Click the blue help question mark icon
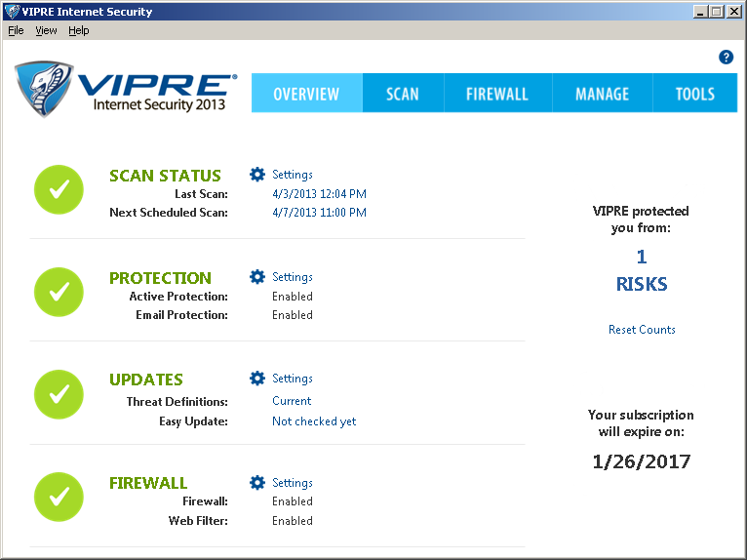The height and width of the screenshot is (560, 747). pyautogui.click(x=726, y=58)
